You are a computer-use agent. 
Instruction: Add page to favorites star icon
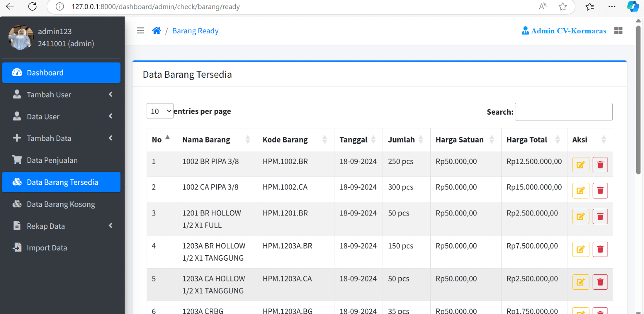click(563, 6)
